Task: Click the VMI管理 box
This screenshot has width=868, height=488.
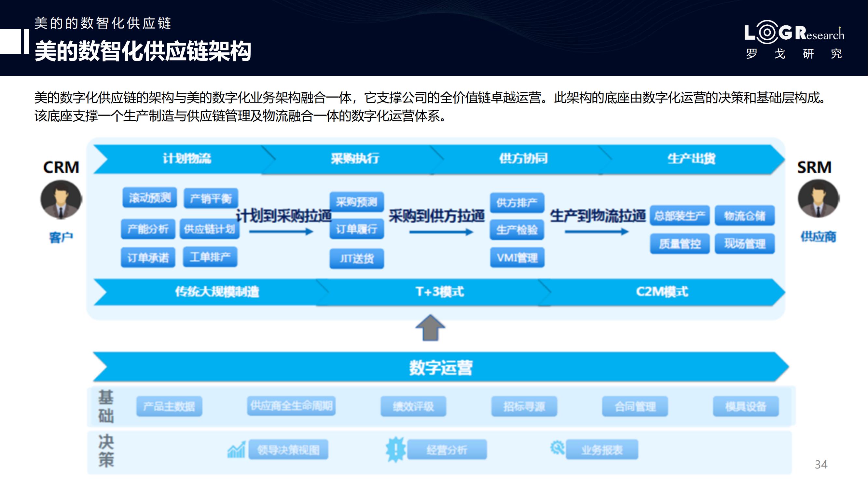Action: (x=517, y=258)
